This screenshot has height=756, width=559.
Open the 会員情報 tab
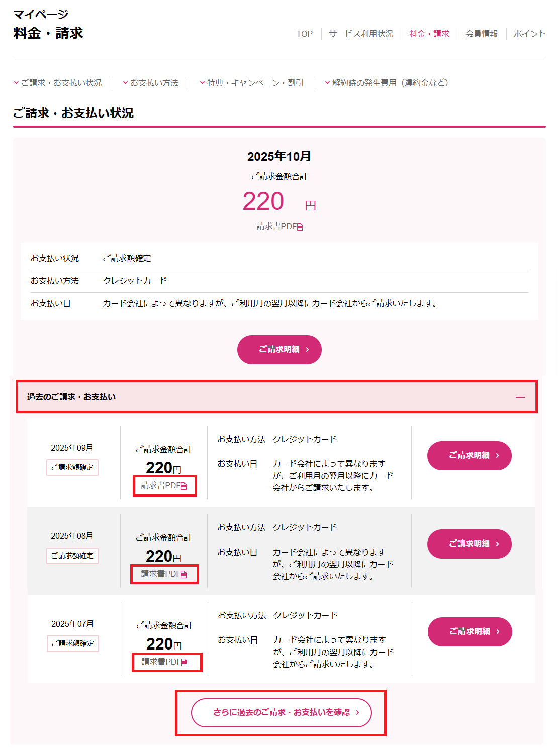(482, 34)
